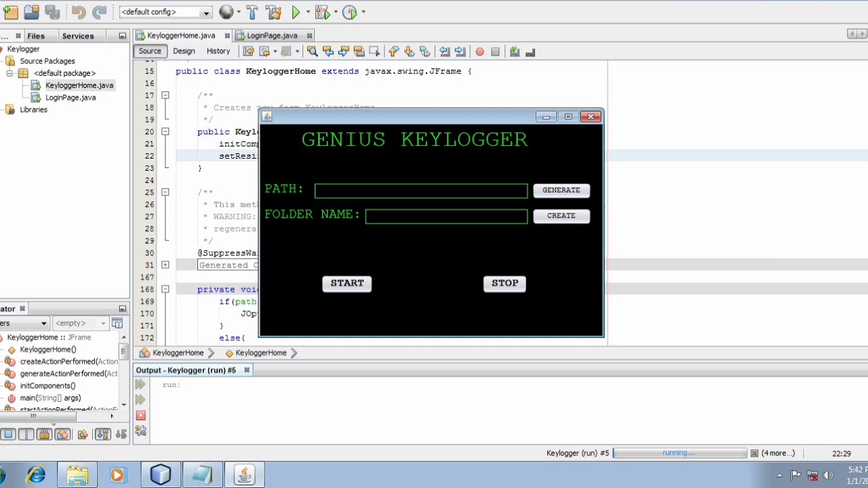Click the GENERATE button in keylogger window

(x=561, y=190)
